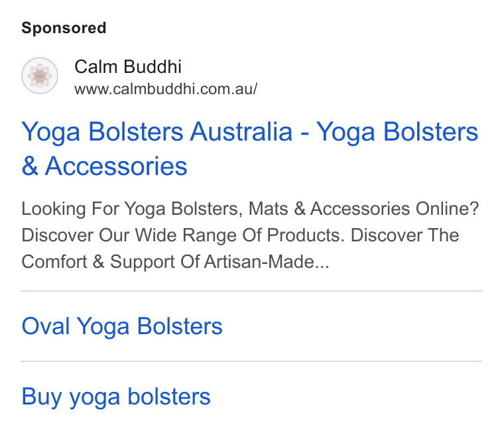Open the Yoga Bolsters Australia ad headline

[x=250, y=149]
